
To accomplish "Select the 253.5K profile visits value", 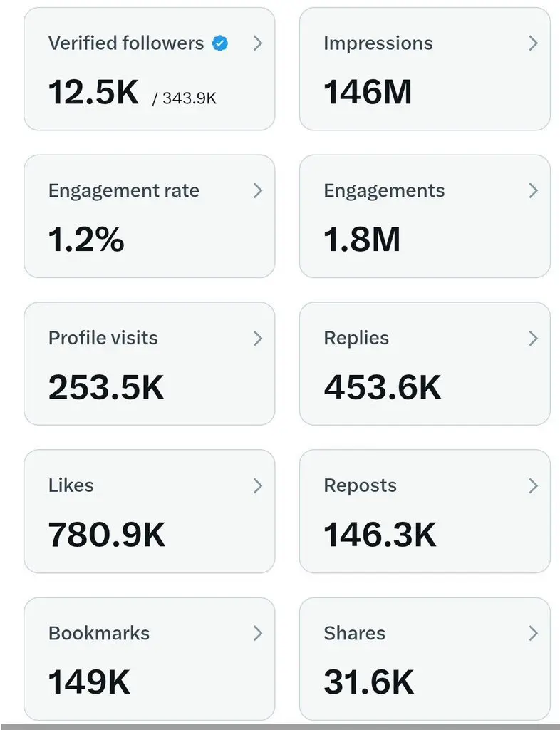I will [x=106, y=387].
